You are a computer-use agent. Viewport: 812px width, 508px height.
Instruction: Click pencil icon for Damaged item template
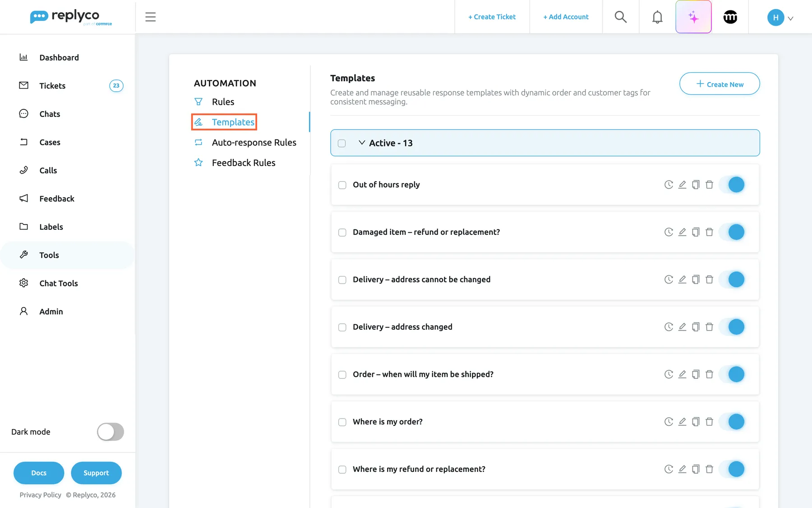click(682, 232)
